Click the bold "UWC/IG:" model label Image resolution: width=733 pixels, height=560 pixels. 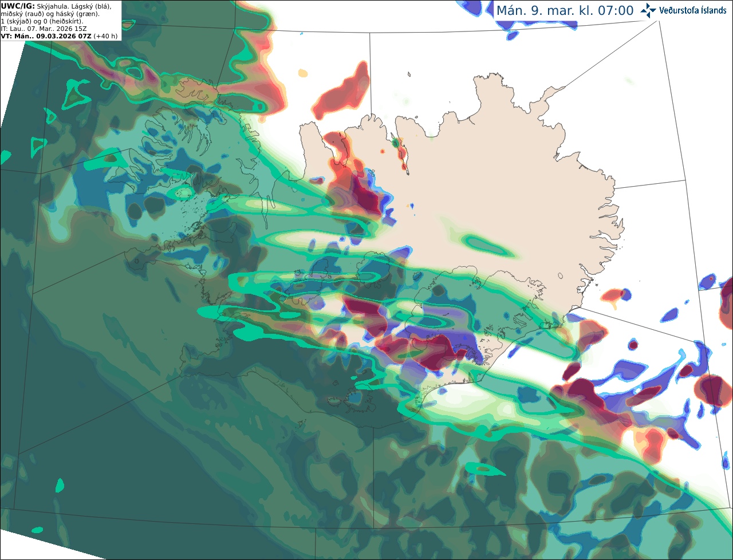pos(18,6)
